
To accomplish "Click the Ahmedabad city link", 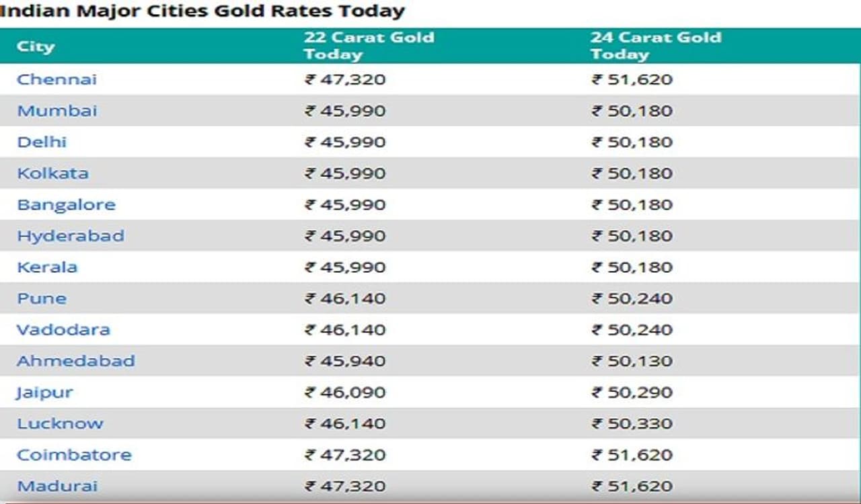I will tap(76, 361).
